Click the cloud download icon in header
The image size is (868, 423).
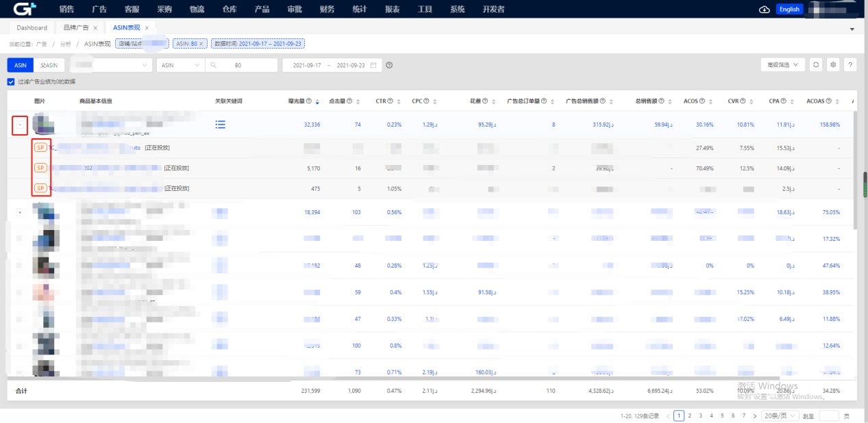765,10
